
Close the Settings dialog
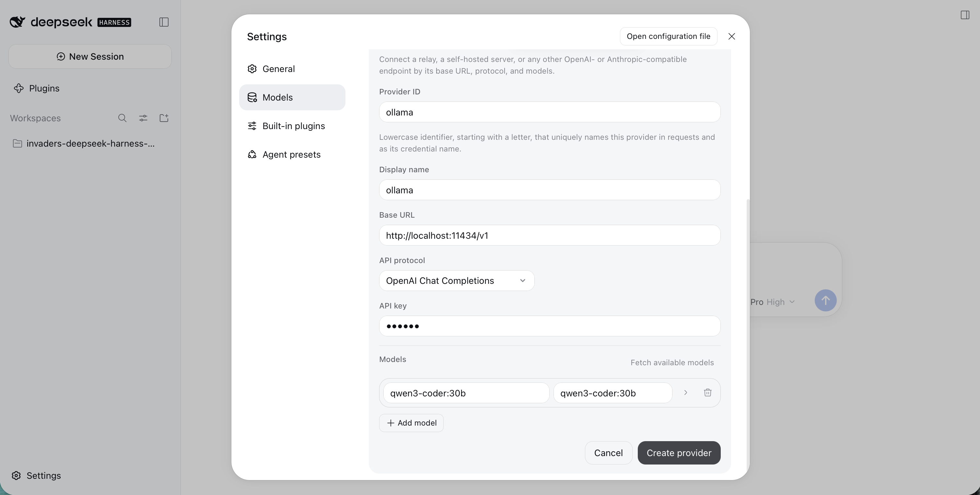click(731, 36)
